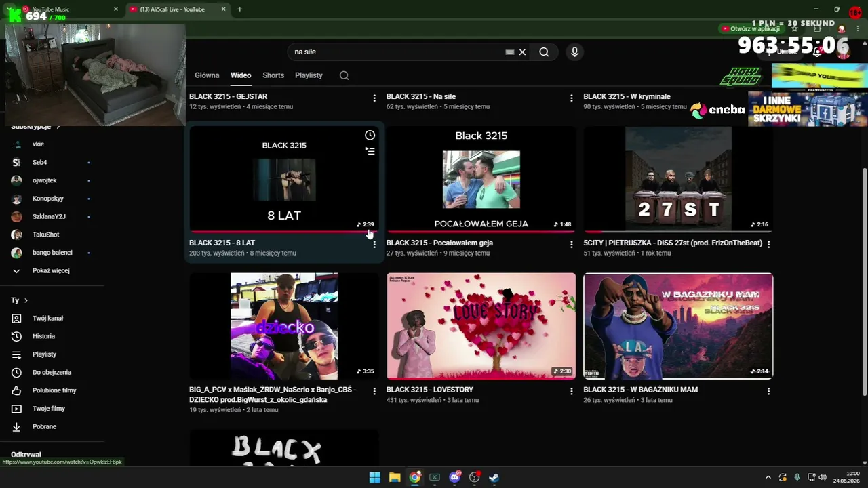Image resolution: width=868 pixels, height=488 pixels.
Task: Play 27ST diss video thumbnail
Action: click(x=678, y=179)
